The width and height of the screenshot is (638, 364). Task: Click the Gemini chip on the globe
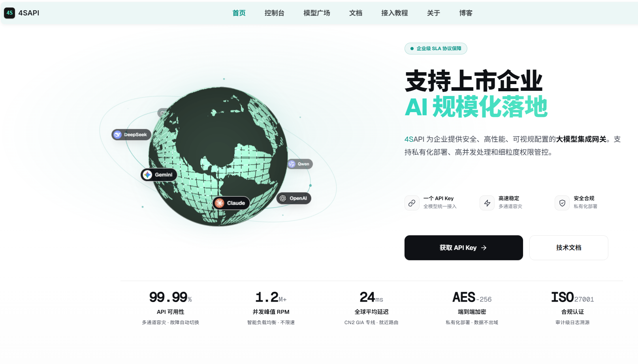159,174
